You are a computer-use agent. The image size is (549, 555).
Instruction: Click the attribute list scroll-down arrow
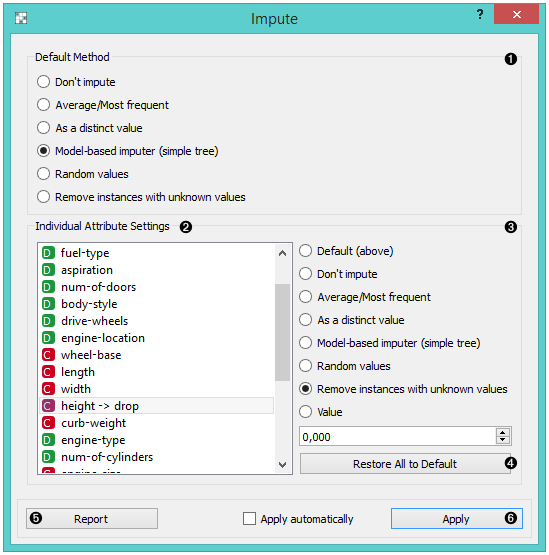point(282,464)
